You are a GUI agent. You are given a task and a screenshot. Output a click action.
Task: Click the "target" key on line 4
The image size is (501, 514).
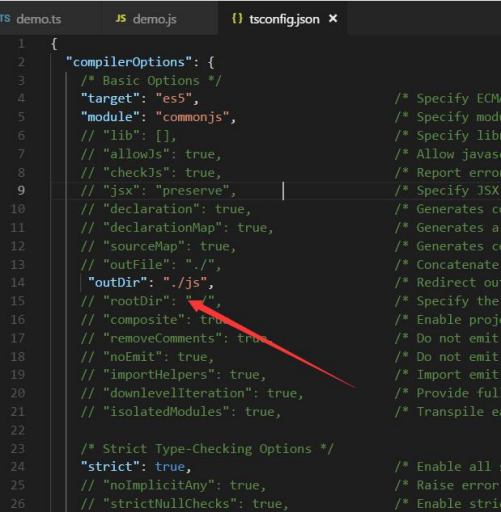tap(110, 98)
